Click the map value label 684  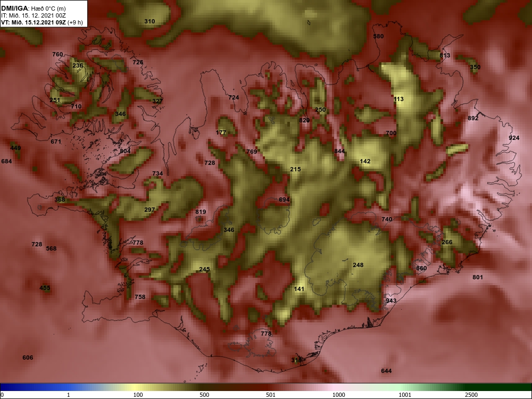click(x=6, y=162)
